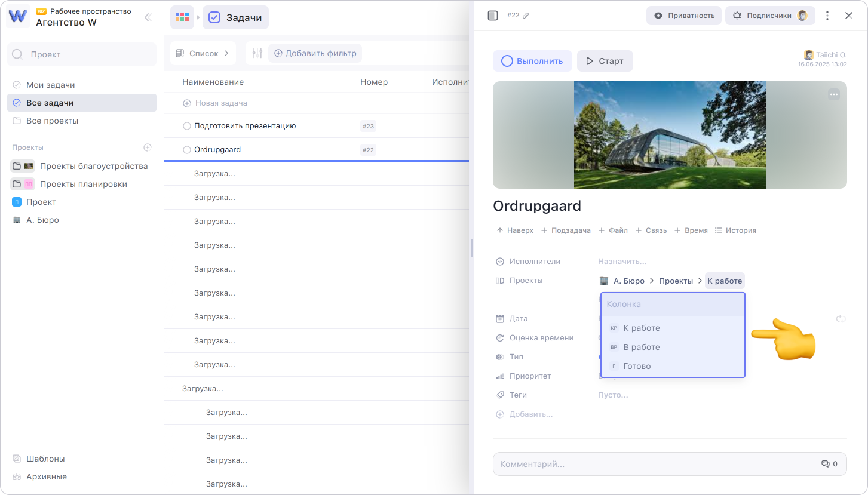Open Все проекты in sidebar

point(82,121)
